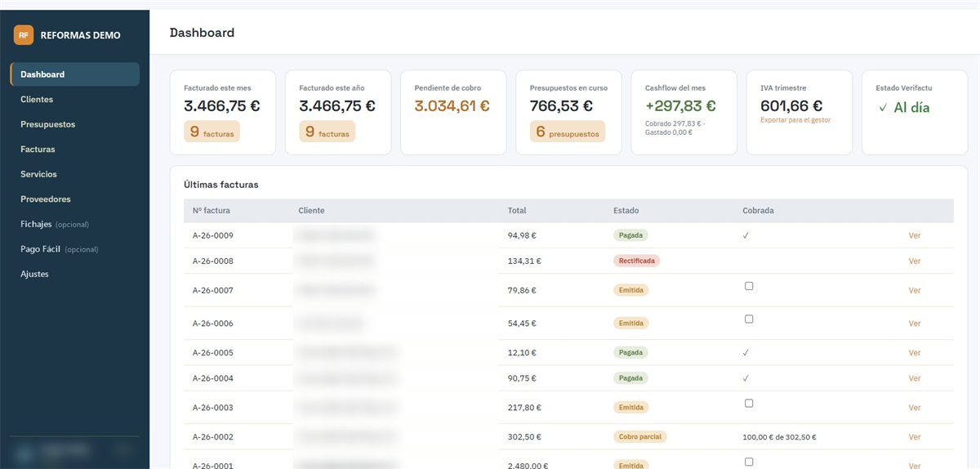Open the Dashboard section in sidebar
The image size is (980, 469).
75,74
